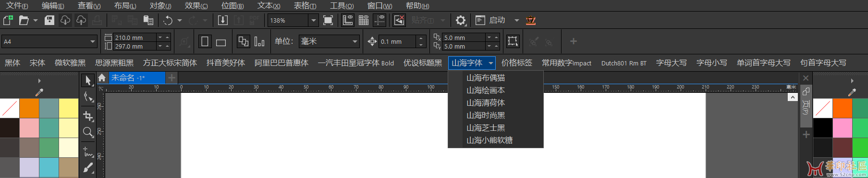This screenshot has height=178, width=868.
Task: Switch to the 未命名 -1* document tab
Action: click(137, 77)
